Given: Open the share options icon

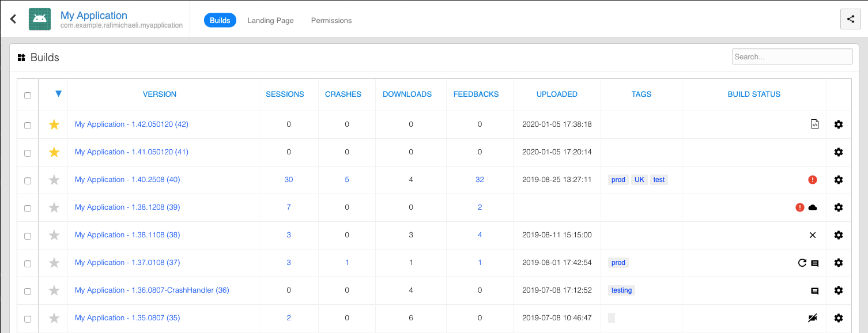Looking at the screenshot, I should [850, 19].
